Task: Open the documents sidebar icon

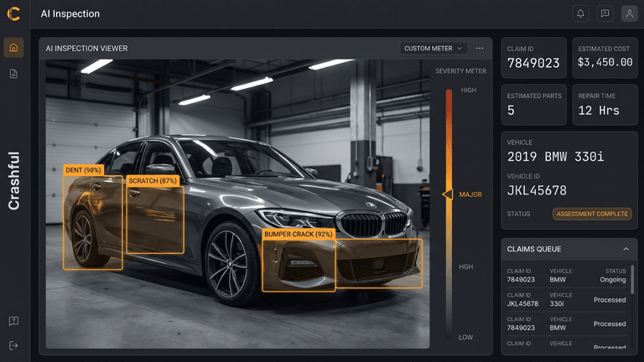Action: (13, 74)
